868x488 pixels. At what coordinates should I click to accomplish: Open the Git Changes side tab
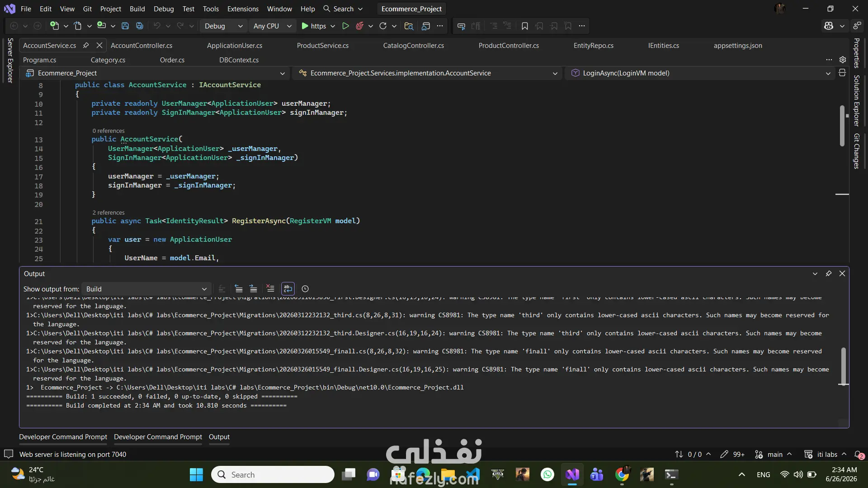point(856,151)
